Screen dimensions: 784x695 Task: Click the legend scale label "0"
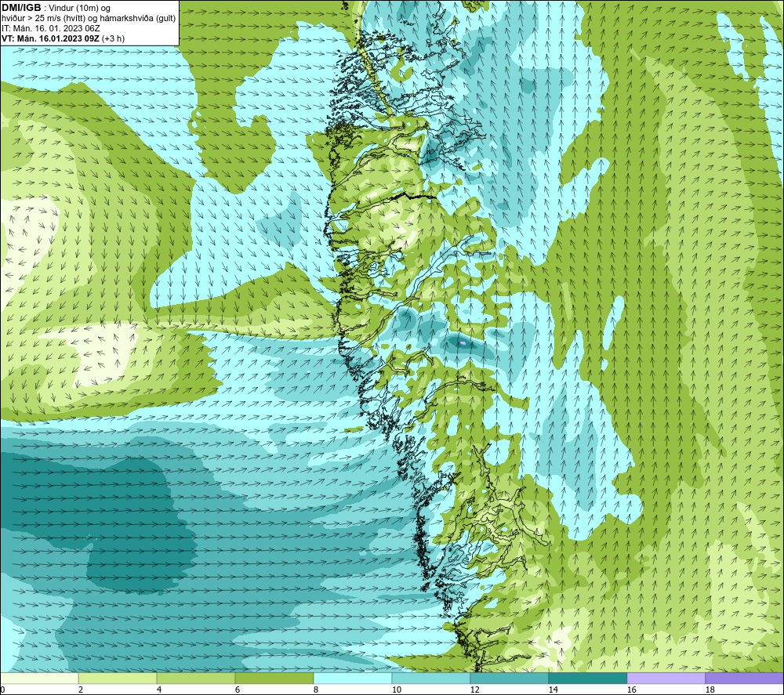2,690
